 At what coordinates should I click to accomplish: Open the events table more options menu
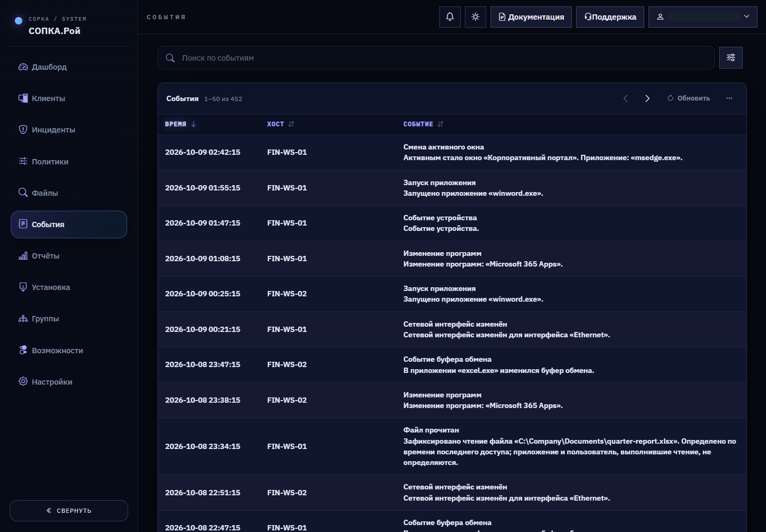coord(729,98)
